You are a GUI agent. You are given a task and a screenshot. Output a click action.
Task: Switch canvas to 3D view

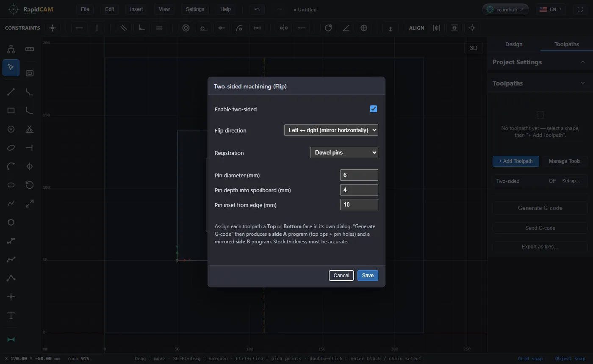474,48
